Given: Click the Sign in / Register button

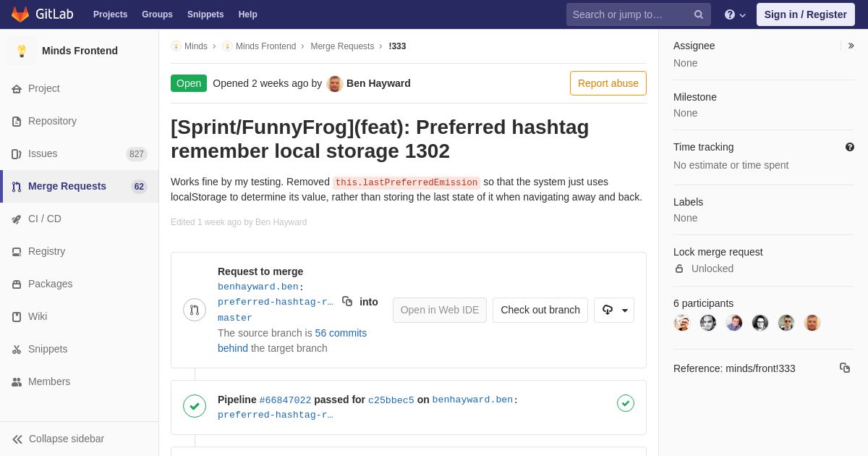Looking at the screenshot, I should point(806,14).
